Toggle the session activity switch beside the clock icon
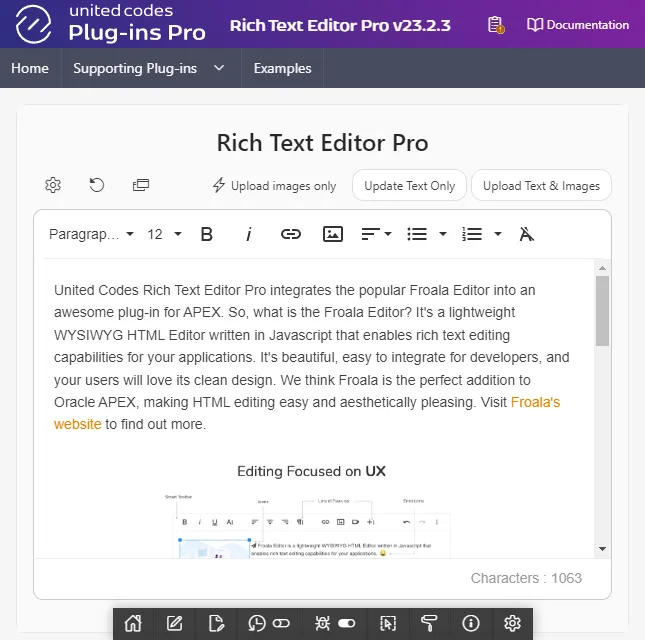The height and width of the screenshot is (640, 645). pos(281,624)
